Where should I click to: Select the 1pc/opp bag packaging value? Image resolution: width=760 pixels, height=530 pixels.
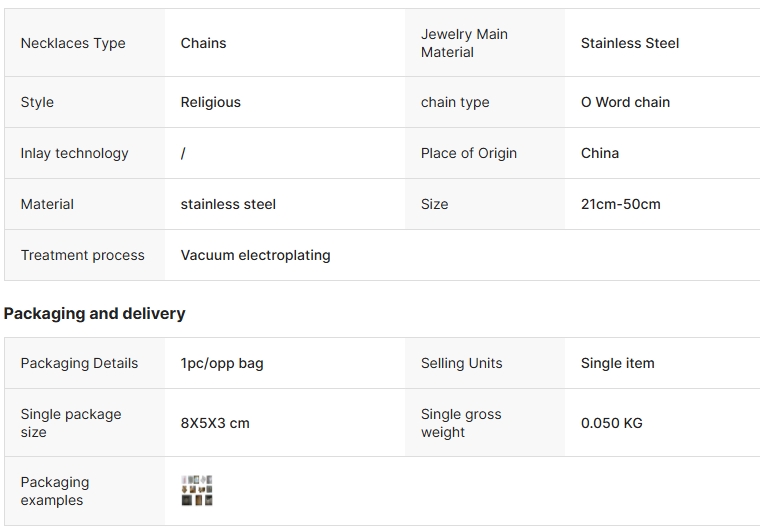coord(222,363)
